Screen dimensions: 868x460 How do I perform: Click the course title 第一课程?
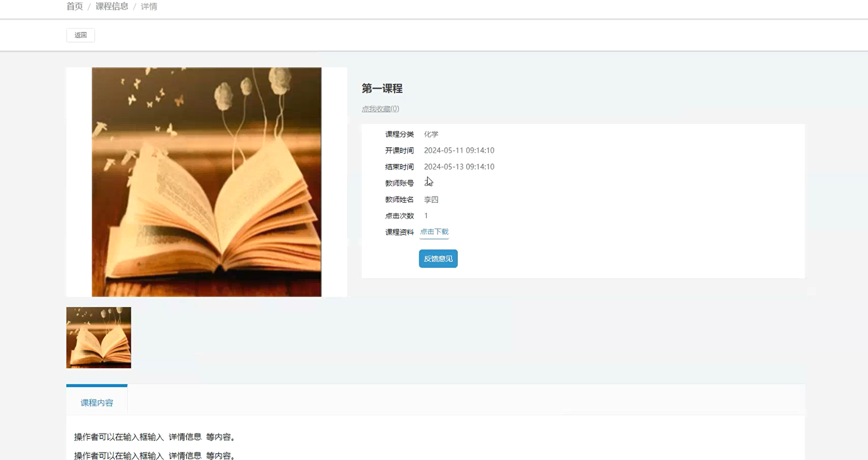382,89
